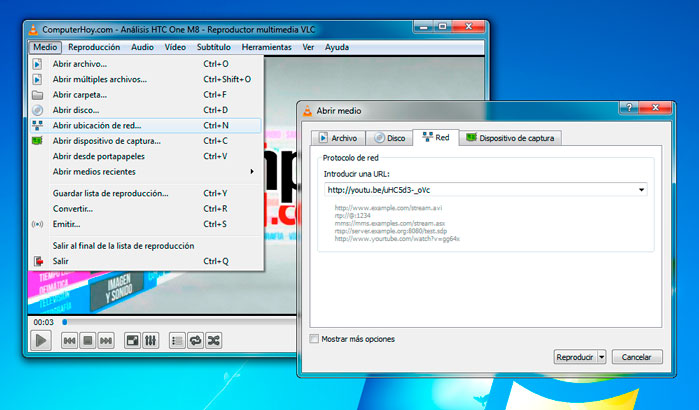Viewport: 699px width, 410px height.
Task: Stop playback with the Stop button
Action: click(x=88, y=341)
